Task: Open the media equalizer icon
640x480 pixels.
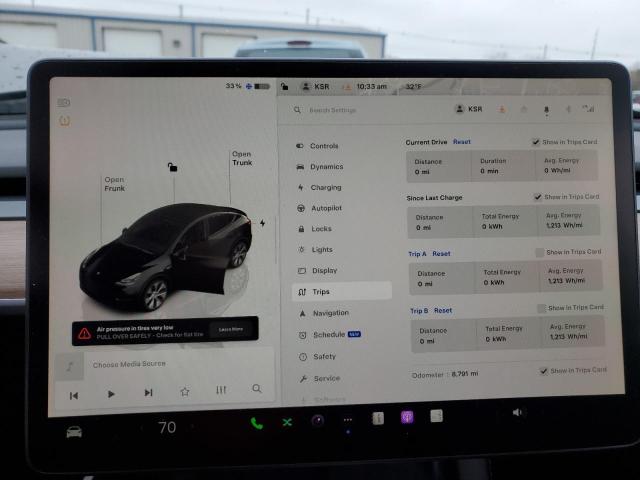Action: point(221,390)
